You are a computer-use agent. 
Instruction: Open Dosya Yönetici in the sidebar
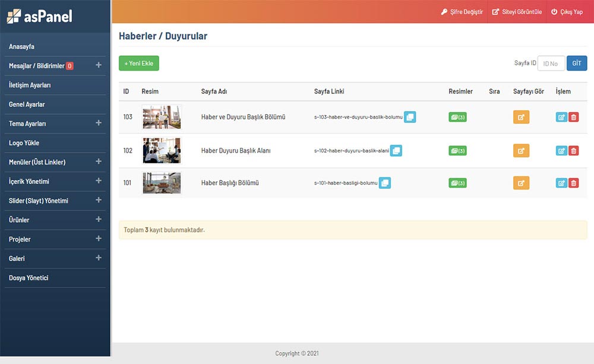coord(29,278)
